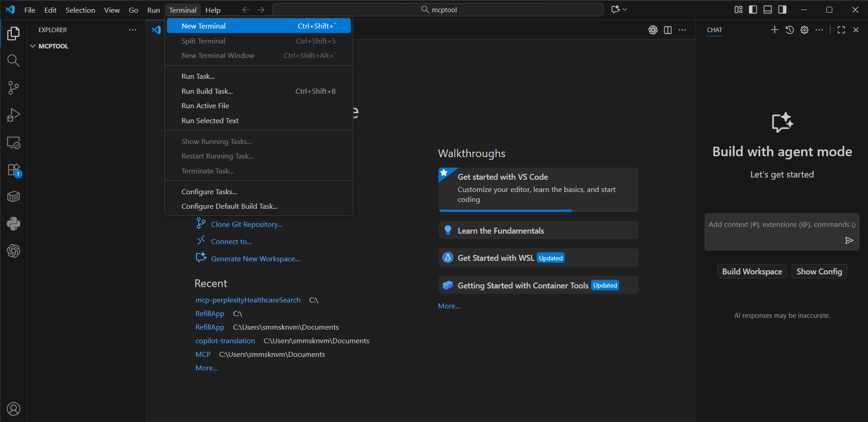Open the Clone Git Repository link
Screen dimensions: 868x422
click(x=247, y=224)
